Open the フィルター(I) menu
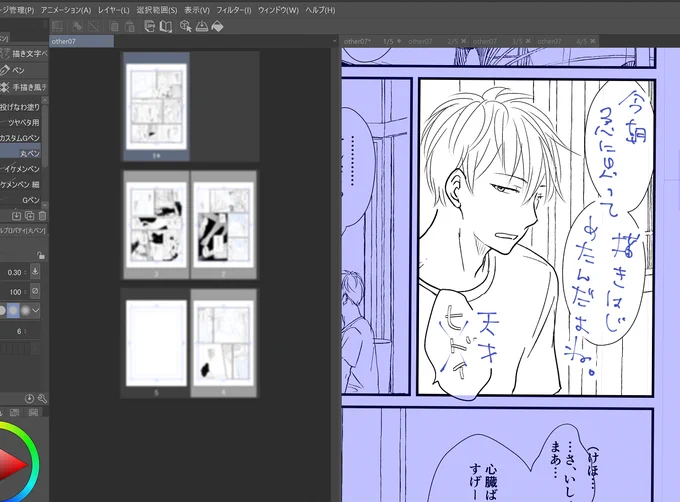The width and height of the screenshot is (680, 502). (234, 10)
